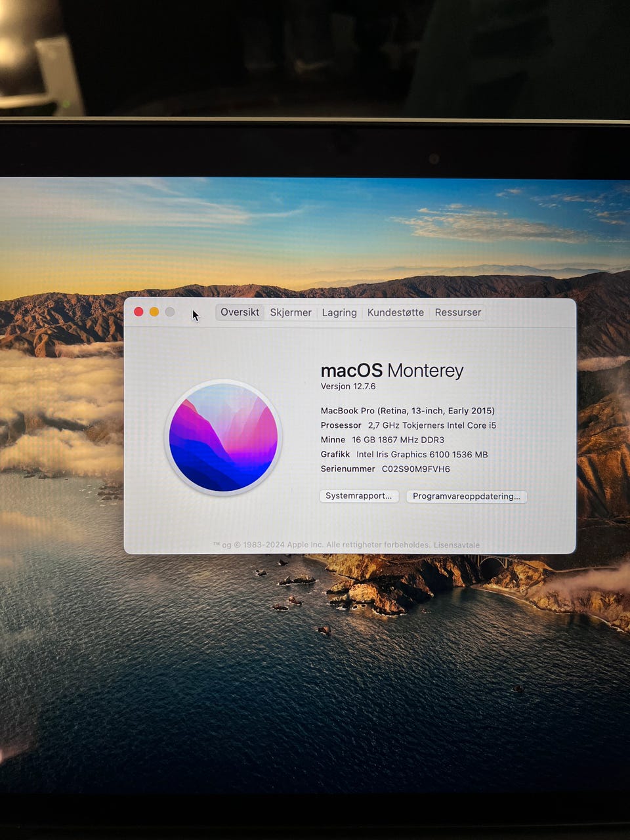Switch to the Oversikt tab
This screenshot has height=840, width=630.
[x=240, y=312]
